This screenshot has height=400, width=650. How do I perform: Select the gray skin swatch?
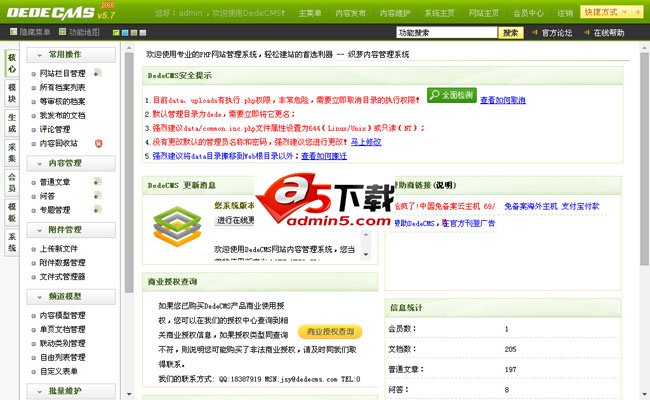click(x=143, y=32)
